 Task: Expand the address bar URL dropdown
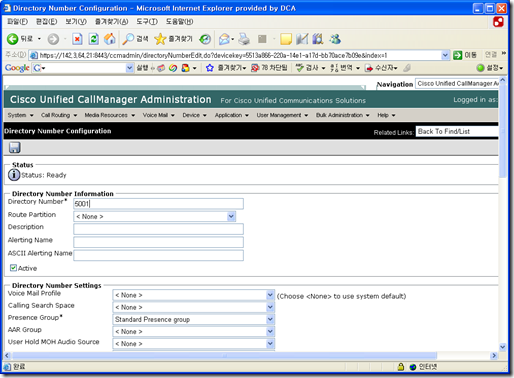[445, 55]
